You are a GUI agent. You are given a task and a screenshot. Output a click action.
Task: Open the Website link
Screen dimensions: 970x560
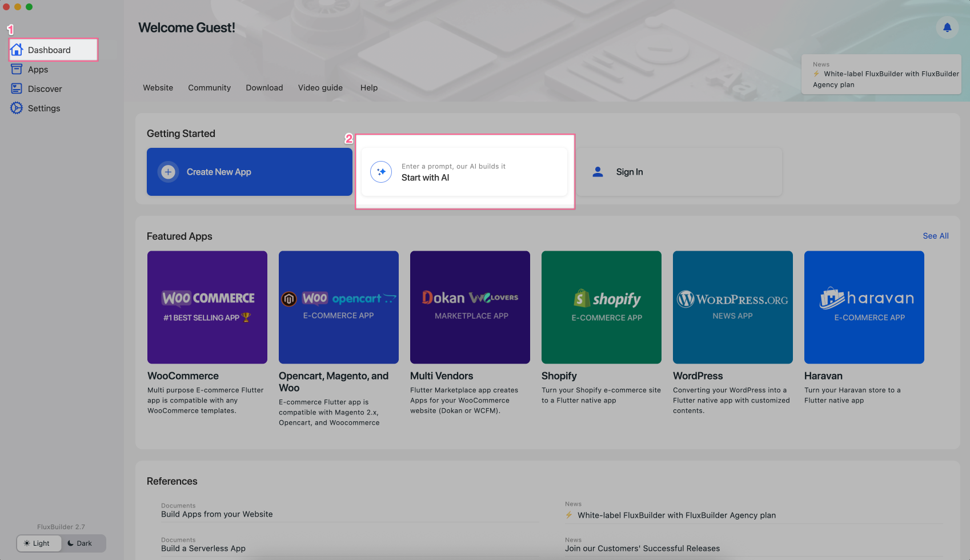tap(158, 88)
